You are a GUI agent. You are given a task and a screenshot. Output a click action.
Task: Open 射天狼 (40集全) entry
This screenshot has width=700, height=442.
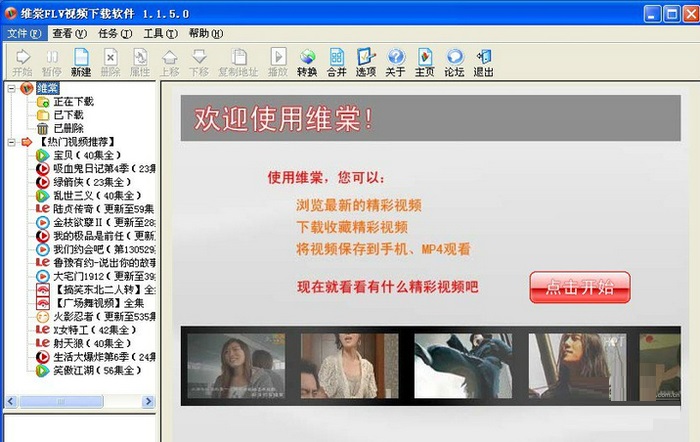coord(92,343)
